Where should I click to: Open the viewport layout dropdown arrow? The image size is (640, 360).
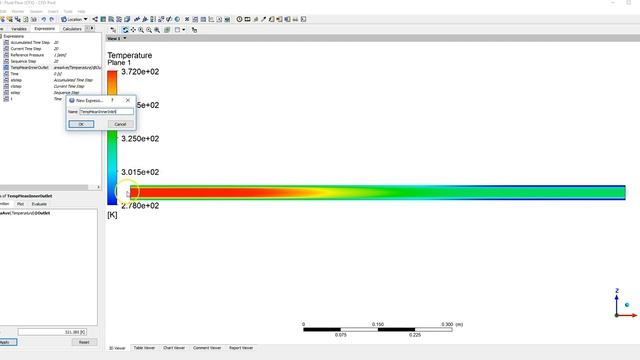coord(184,30)
